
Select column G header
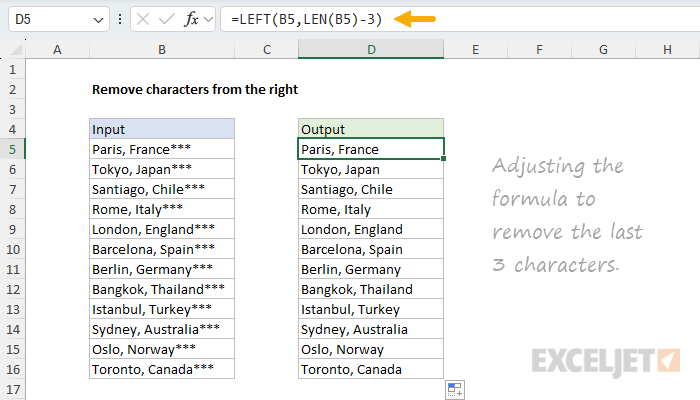click(603, 49)
